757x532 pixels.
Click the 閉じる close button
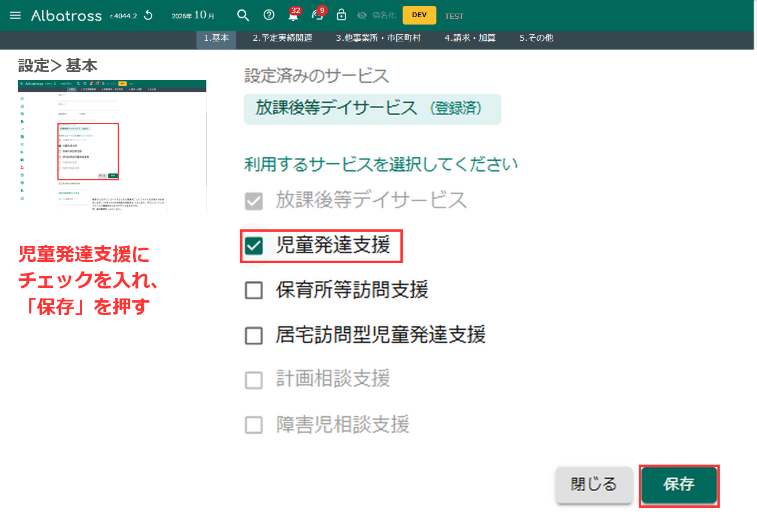594,485
